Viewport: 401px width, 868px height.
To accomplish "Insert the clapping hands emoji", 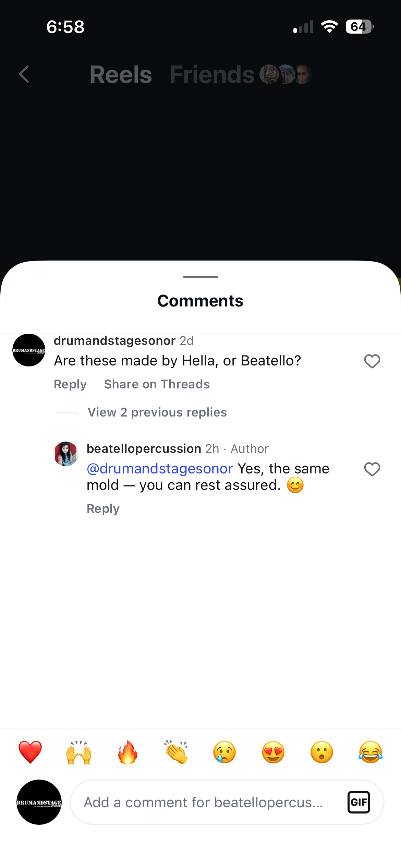I will click(176, 752).
